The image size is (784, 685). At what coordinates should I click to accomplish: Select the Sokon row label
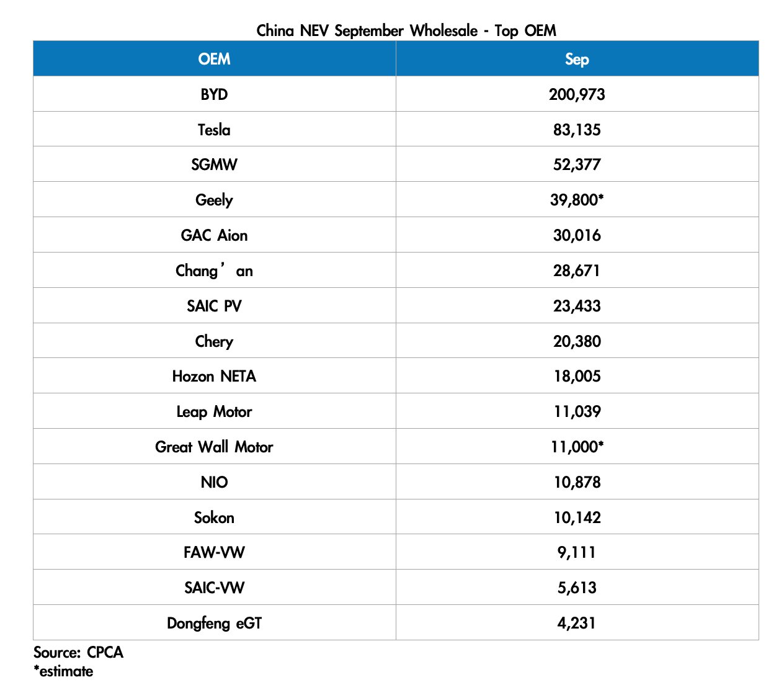click(x=214, y=517)
